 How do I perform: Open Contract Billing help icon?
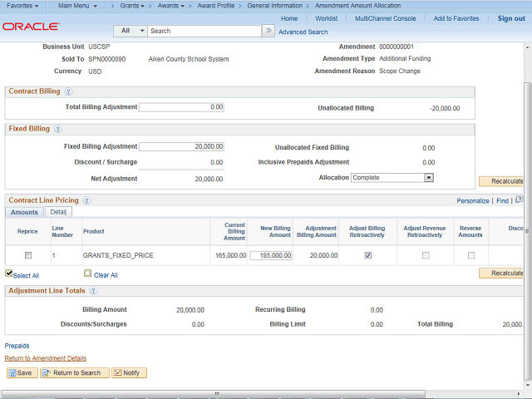click(68, 91)
